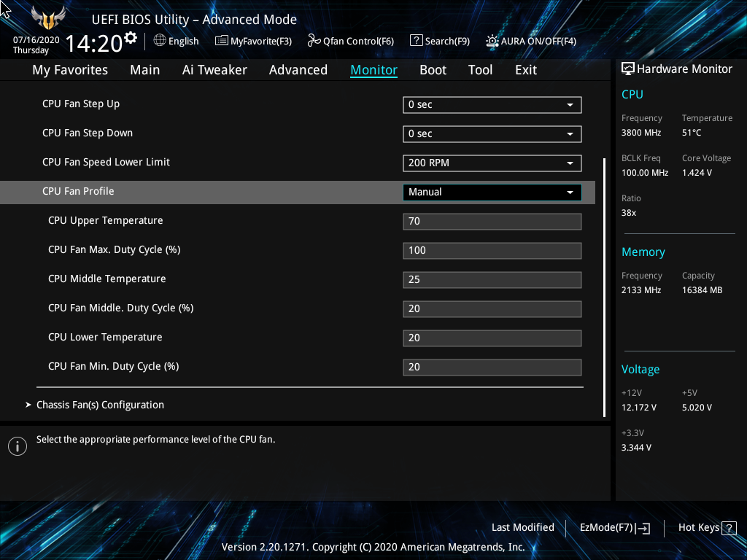Click the +12V 12.172 V reading
Image resolution: width=747 pixels, height=560 pixels.
(639, 408)
